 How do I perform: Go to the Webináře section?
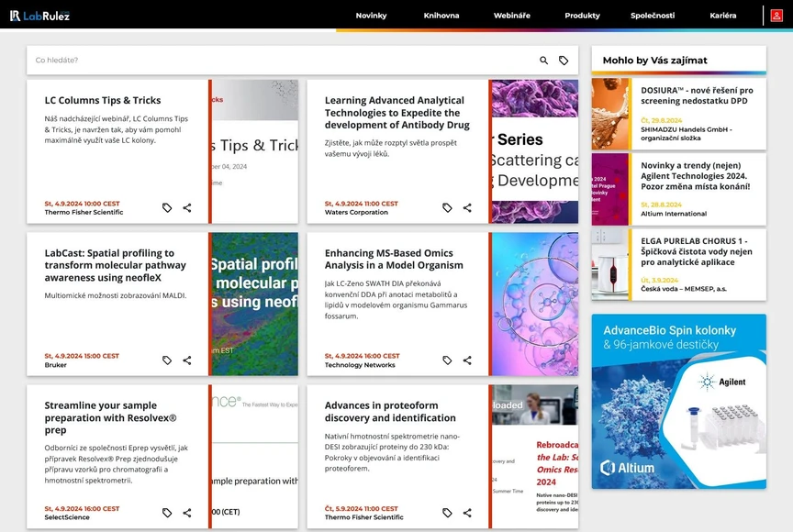click(x=512, y=16)
